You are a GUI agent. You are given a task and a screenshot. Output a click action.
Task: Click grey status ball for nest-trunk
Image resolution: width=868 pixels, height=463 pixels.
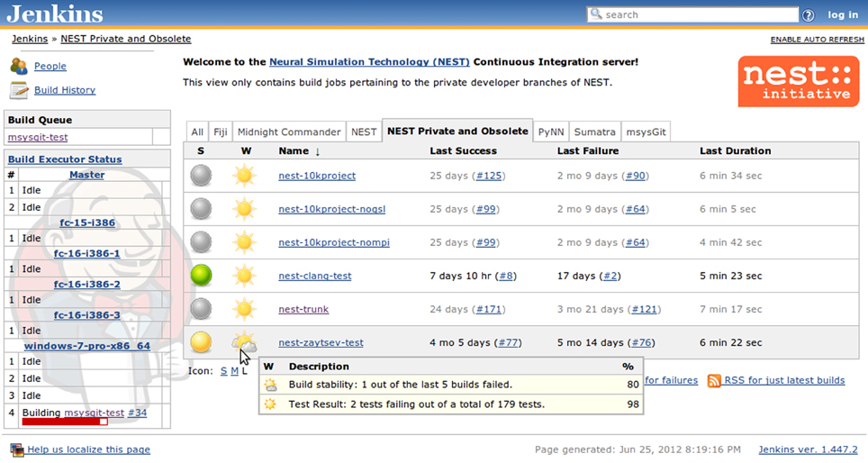(201, 308)
